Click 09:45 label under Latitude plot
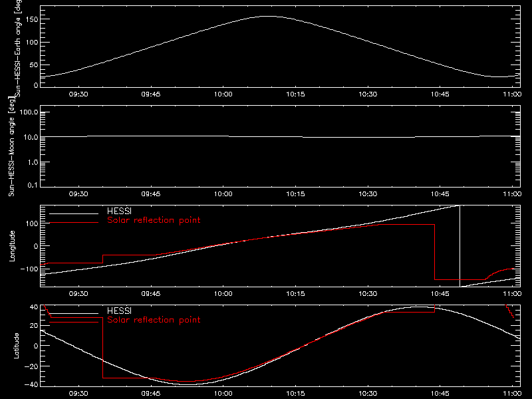Screen dimensions: 532x399 point(151,393)
